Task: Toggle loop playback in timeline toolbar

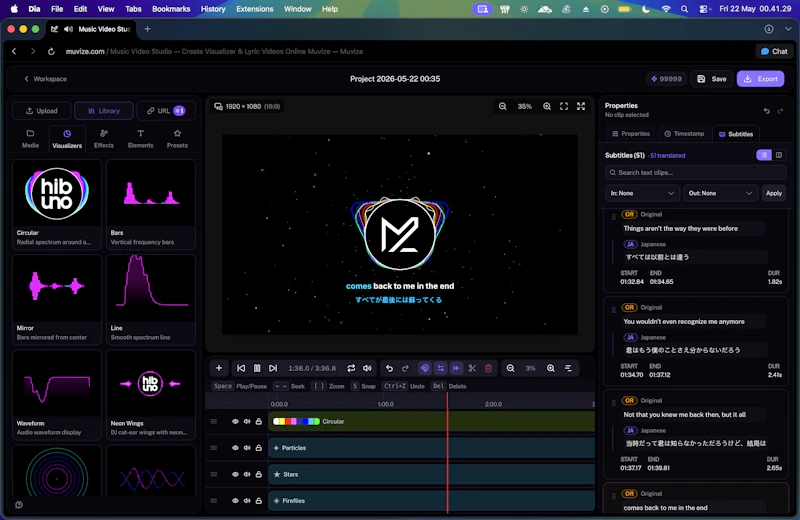Action: (351, 368)
